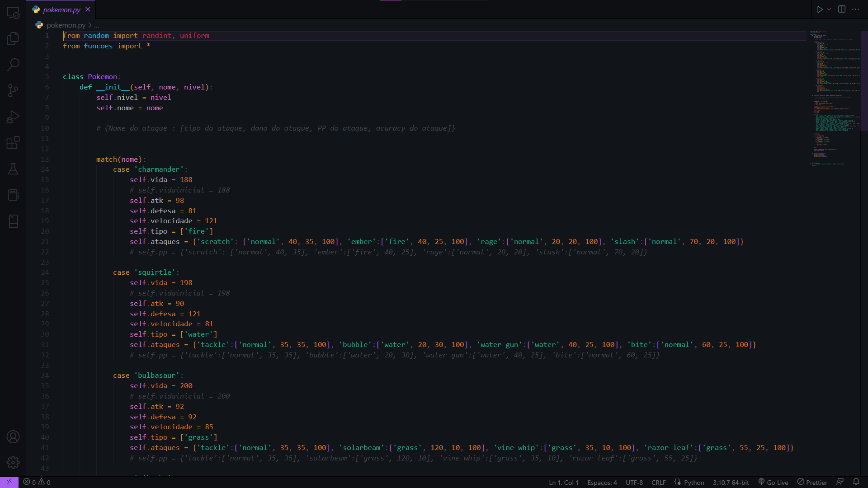Run the pokemon.py file
Screen dimensions: 868x488
(820, 9)
